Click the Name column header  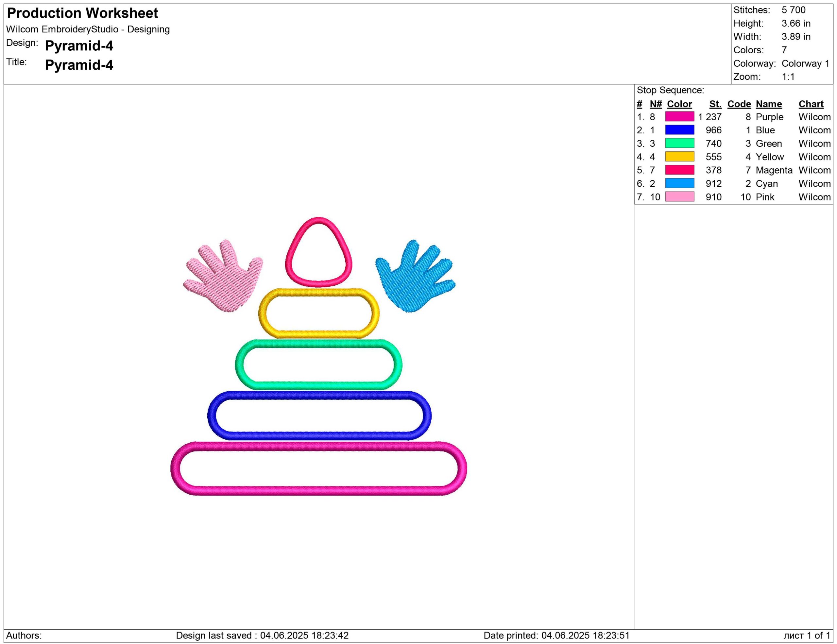pyautogui.click(x=768, y=104)
